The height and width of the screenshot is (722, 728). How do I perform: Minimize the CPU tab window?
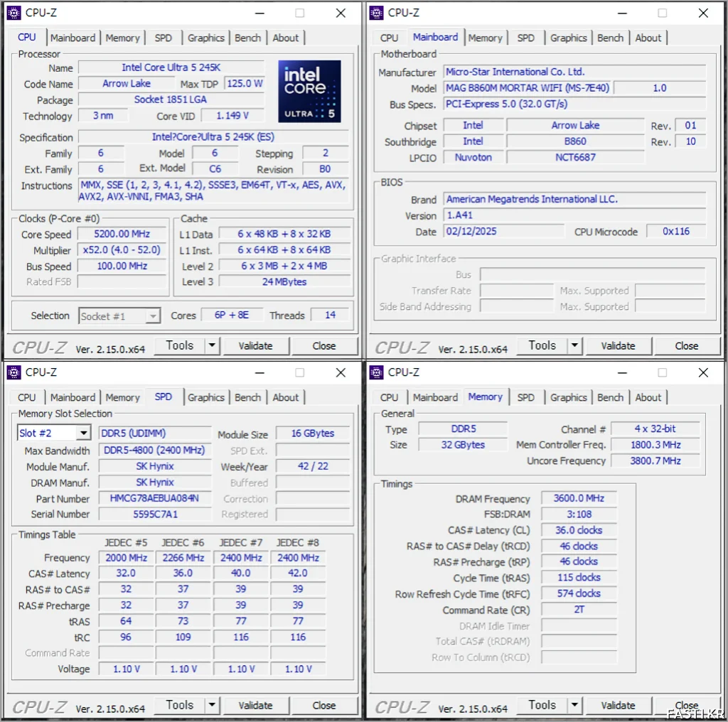pos(260,13)
